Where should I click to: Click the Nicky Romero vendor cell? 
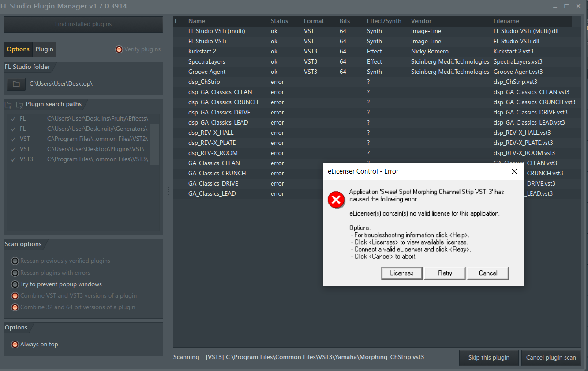[x=430, y=52]
